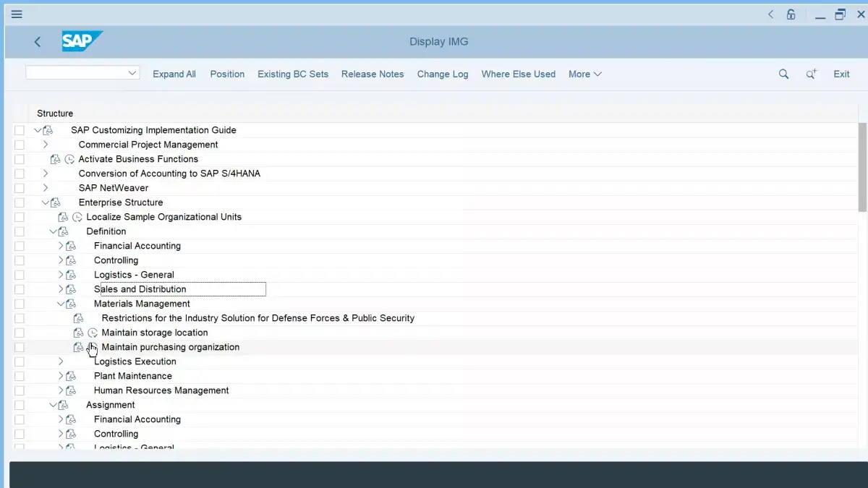
Task: Open documentation icon for Restrictions for Industry Solution
Action: pos(79,318)
